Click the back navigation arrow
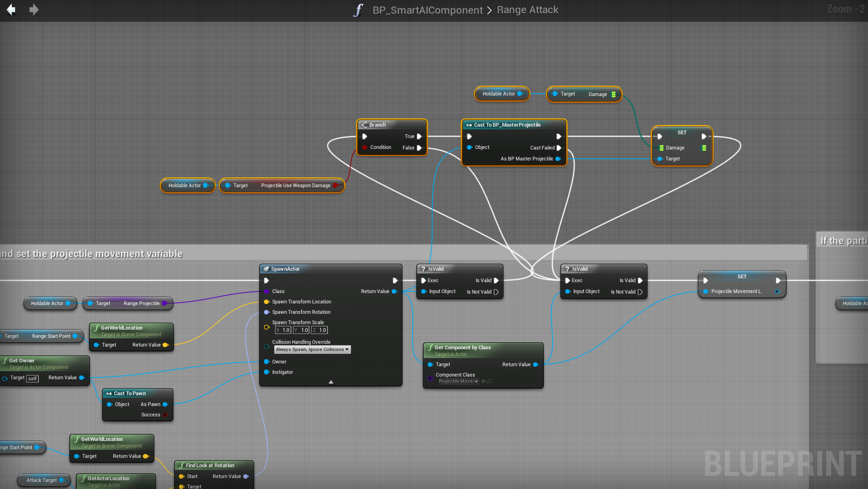This screenshot has width=868, height=489. tap(11, 10)
